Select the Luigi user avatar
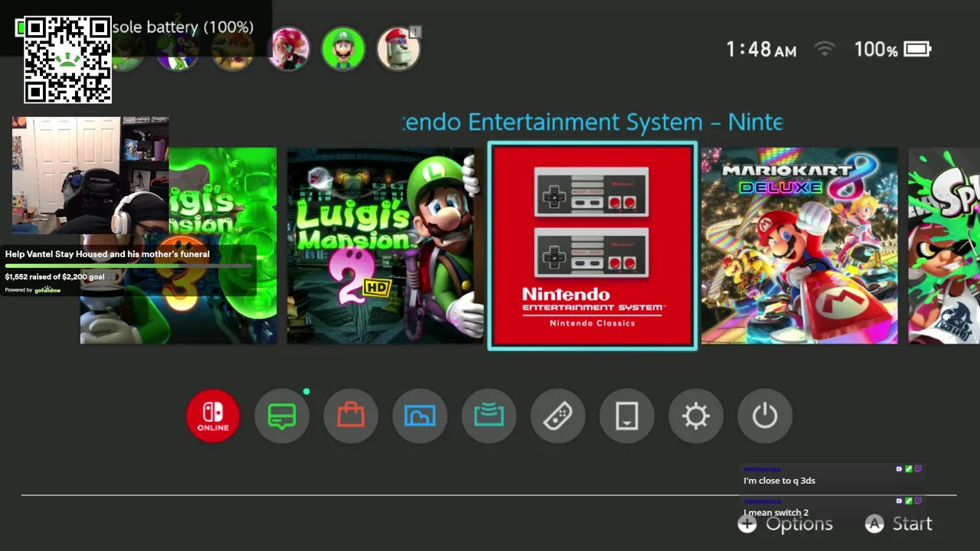980x551 pixels. point(343,49)
